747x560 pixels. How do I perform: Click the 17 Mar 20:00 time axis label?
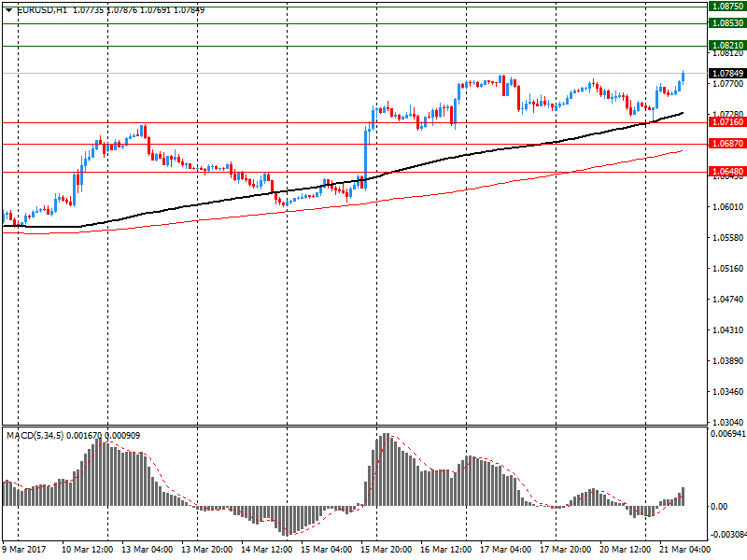click(x=566, y=550)
